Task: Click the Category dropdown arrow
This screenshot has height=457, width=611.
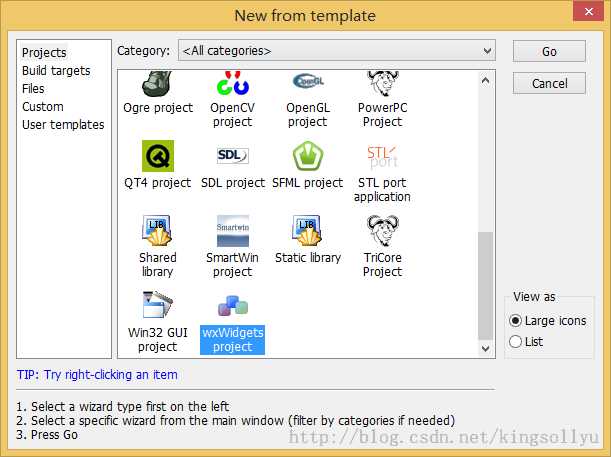Action: [x=487, y=51]
